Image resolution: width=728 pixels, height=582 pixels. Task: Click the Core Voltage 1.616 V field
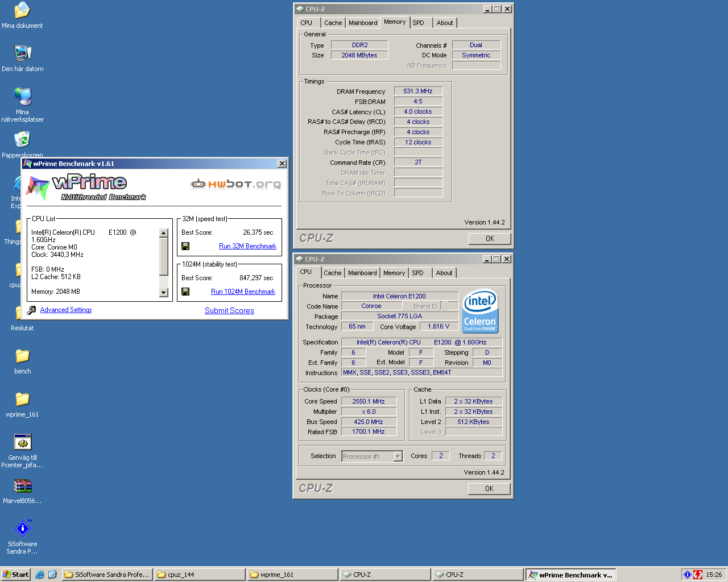[x=439, y=326]
